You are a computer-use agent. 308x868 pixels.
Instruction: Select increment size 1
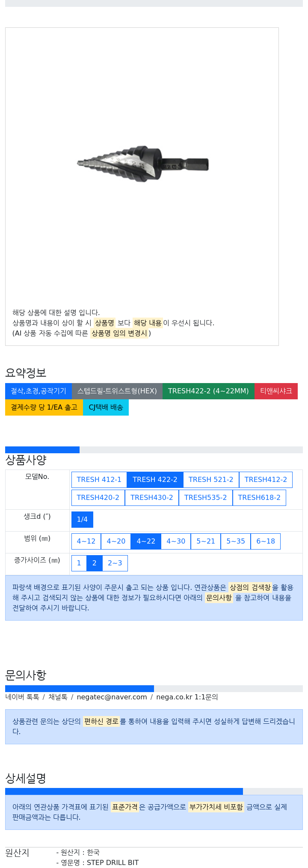click(x=79, y=563)
